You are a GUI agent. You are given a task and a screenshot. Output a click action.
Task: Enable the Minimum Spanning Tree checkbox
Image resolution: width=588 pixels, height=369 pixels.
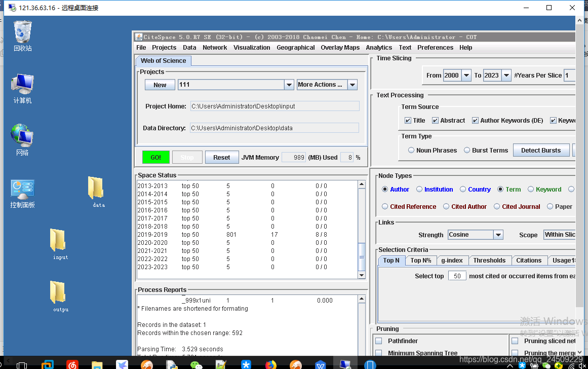(x=379, y=353)
